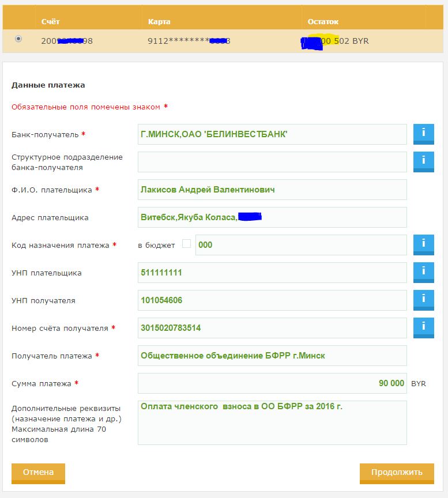Click the Дополнительные реквизиты text area
The width and height of the screenshot is (448, 498).
pyautogui.click(x=272, y=422)
